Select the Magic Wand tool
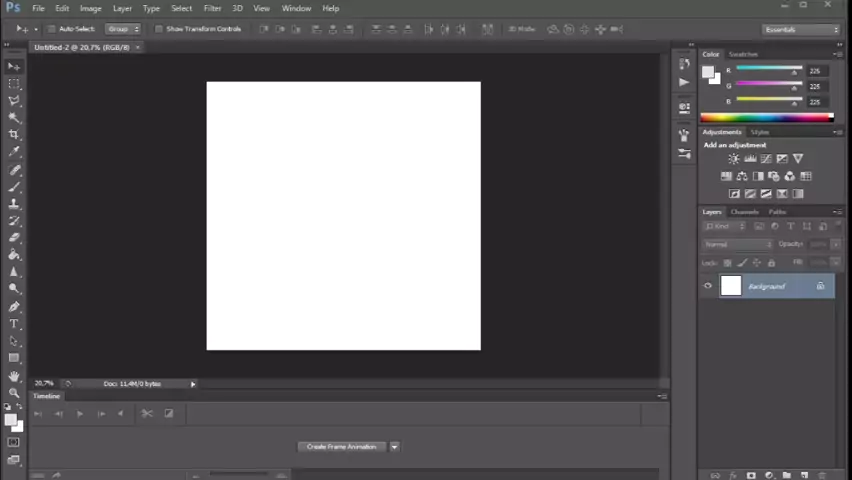852x480 pixels. tap(14, 117)
